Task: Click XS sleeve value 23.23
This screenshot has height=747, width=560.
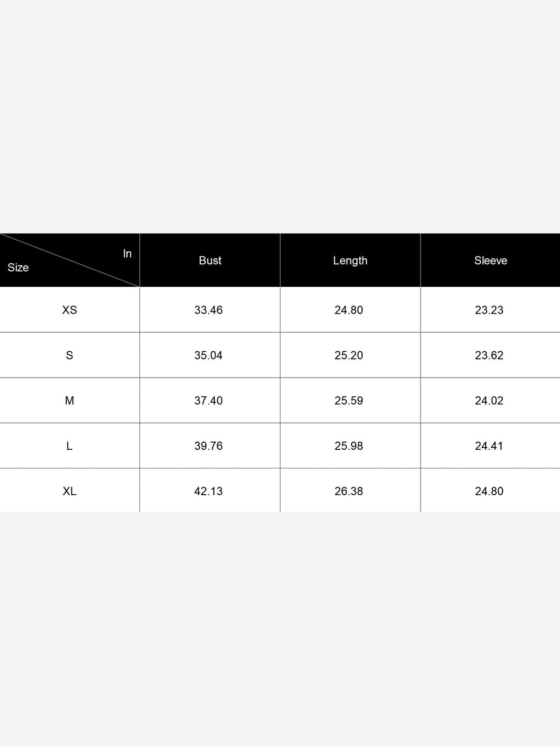Action: (489, 310)
